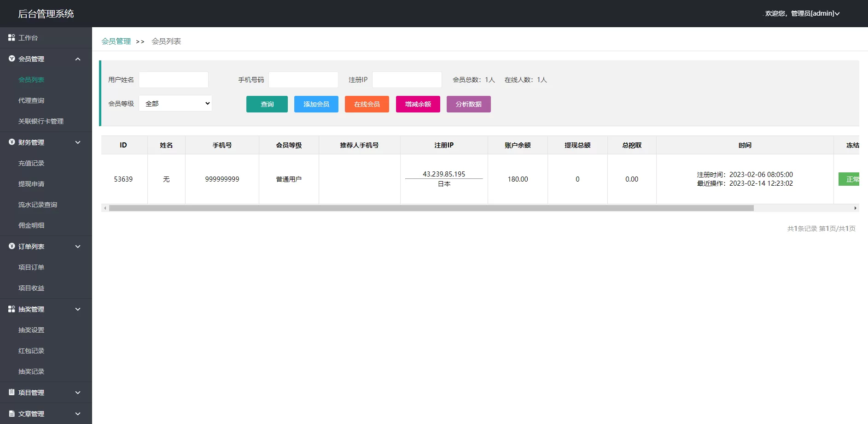The width and height of the screenshot is (868, 424).
Task: Collapse the 会员管理 menu chevron
Action: (x=78, y=59)
